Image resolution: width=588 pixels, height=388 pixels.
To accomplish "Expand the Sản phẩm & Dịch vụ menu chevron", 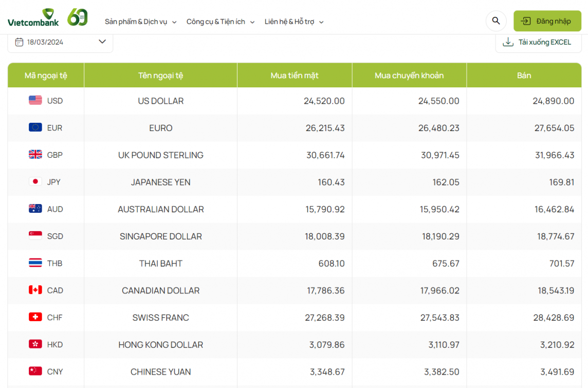I will point(174,22).
